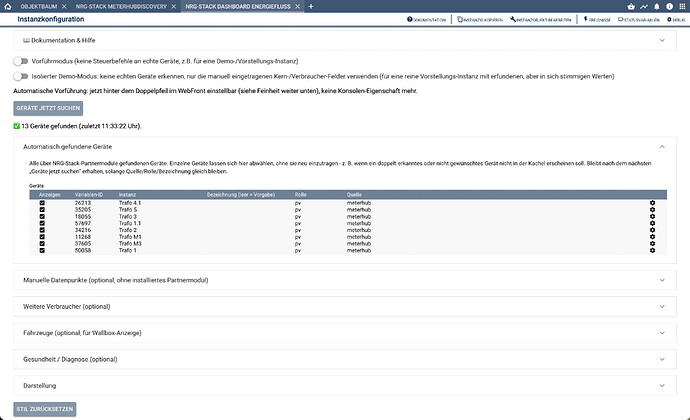Viewport: 690px width, 420px height.
Task: Uncheck Anzeigen for Trafo 3
Action: pos(42,217)
